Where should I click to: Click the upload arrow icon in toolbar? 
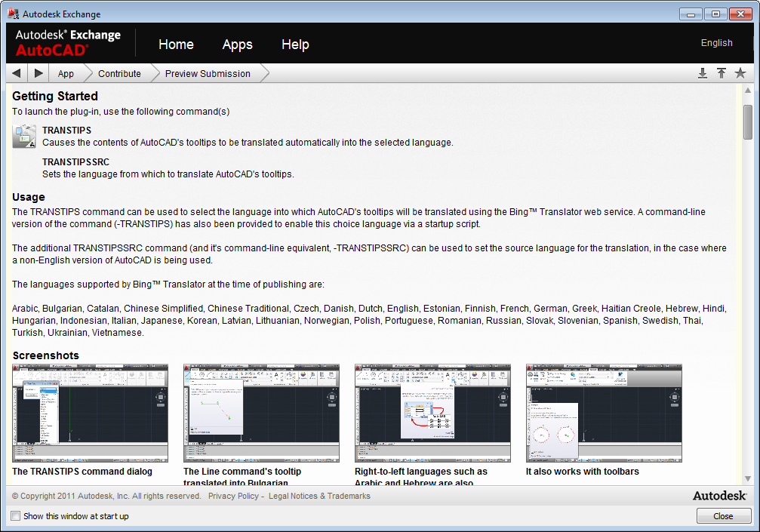click(722, 73)
